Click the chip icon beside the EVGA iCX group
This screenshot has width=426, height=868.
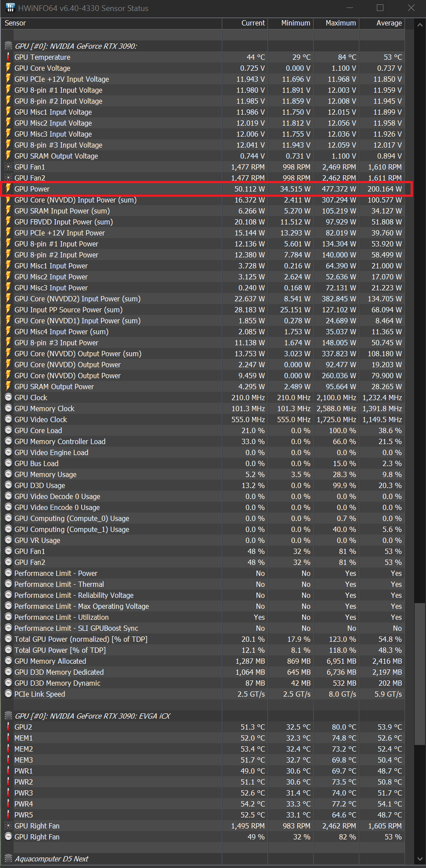[8, 716]
